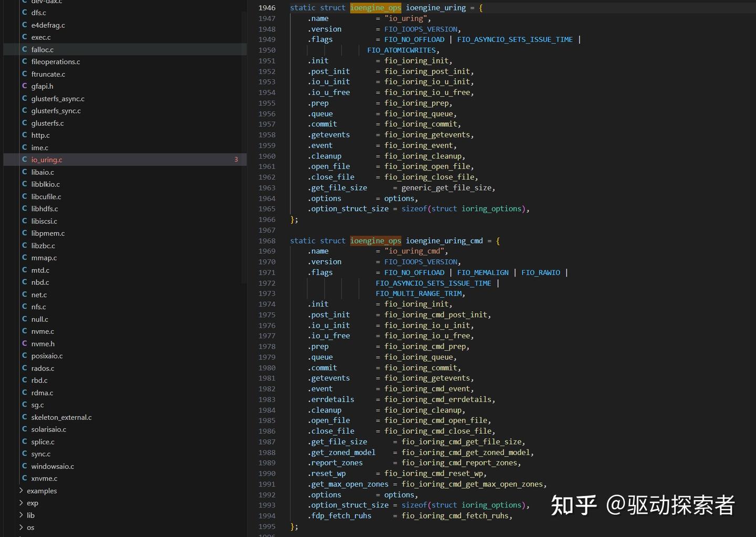Screen dimensions: 756x537
Task: Open glusterfs_async.c file
Action: pos(58,99)
